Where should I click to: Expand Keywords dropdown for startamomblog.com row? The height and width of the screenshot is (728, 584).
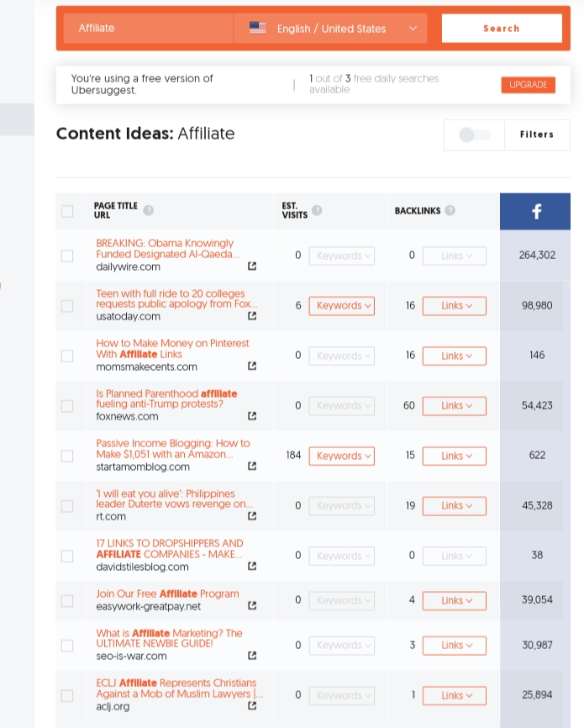click(341, 456)
